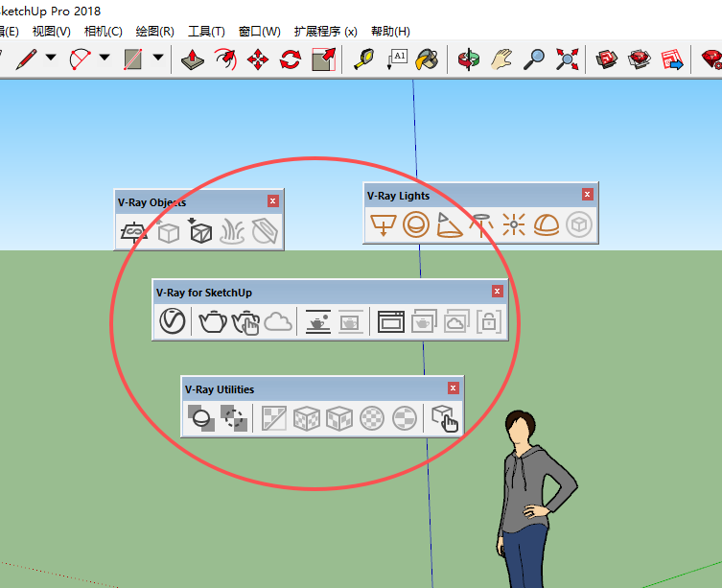Click Spherical Projection checkered sphere icon
Screen dimensions: 722x588
[x=372, y=418]
